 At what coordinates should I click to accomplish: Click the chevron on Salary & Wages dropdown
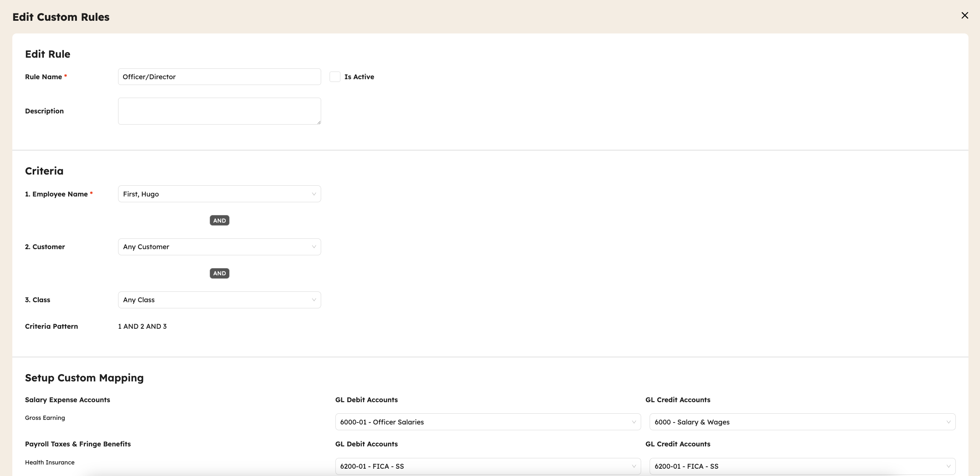[948, 422]
